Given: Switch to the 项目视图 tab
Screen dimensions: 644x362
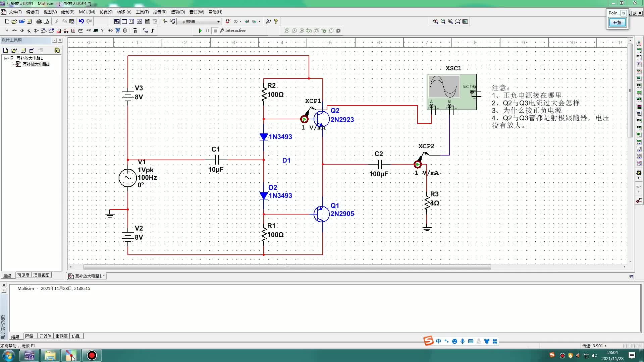Looking at the screenshot, I should click(42, 275).
